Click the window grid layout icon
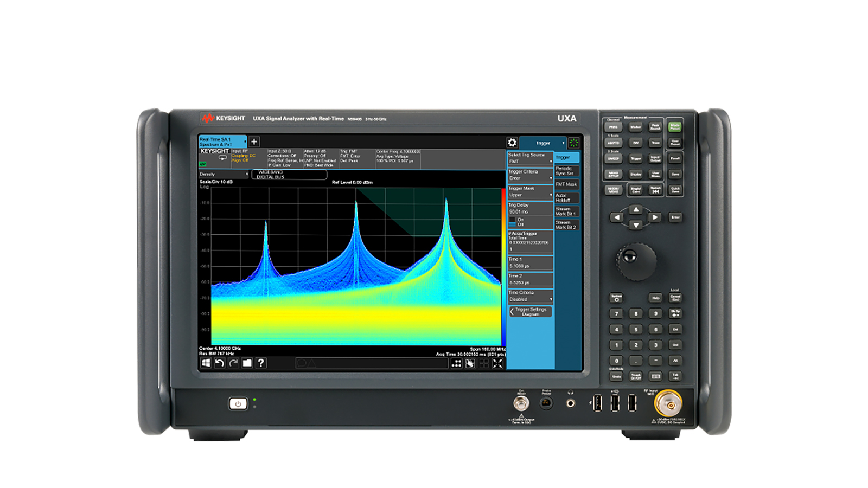The image size is (868, 488). [484, 363]
